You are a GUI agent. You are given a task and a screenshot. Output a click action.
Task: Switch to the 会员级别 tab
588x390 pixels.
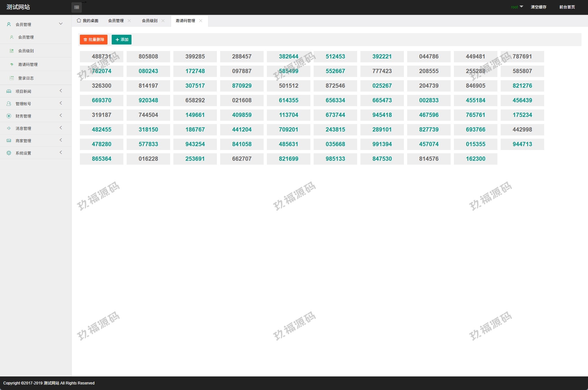click(x=150, y=20)
